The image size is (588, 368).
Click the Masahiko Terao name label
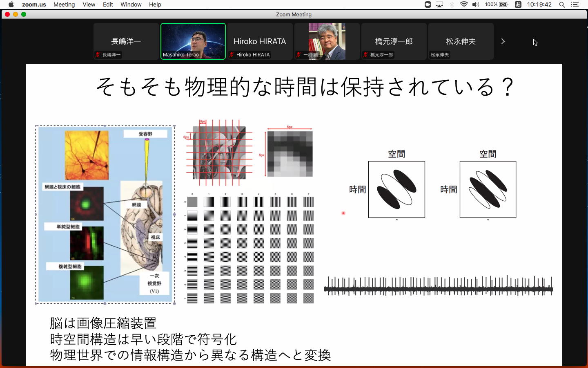181,55
